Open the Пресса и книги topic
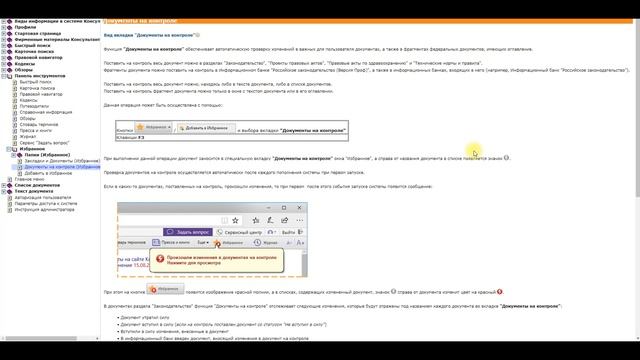Image resolution: width=640 pixels, height=360 pixels. (x=36, y=131)
